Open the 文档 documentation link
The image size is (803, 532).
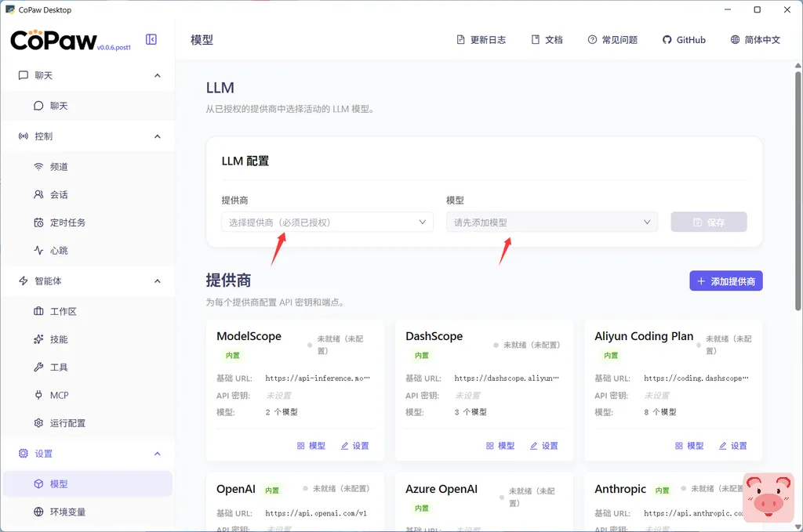click(547, 40)
